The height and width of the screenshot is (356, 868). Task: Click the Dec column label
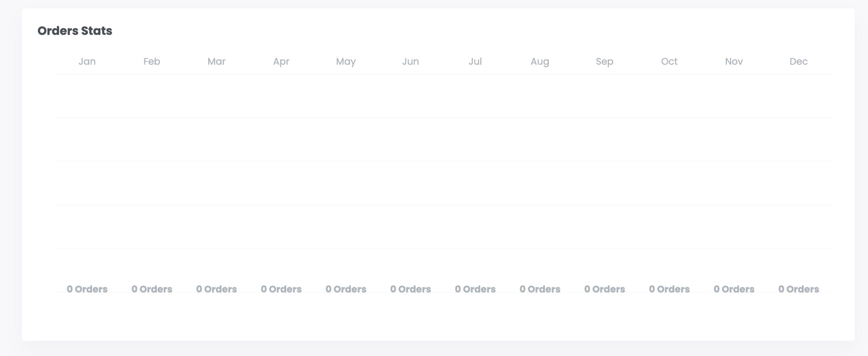[799, 62]
